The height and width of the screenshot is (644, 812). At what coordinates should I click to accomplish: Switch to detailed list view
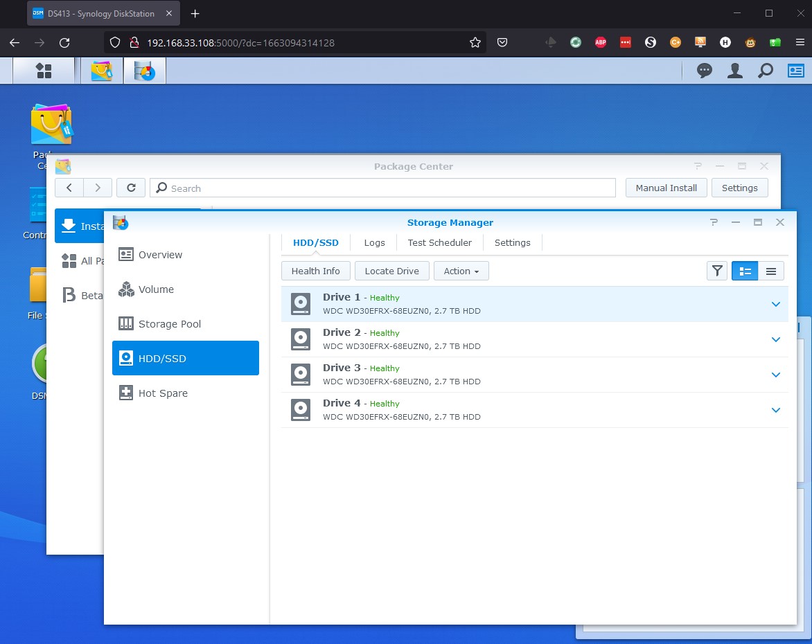click(x=745, y=271)
